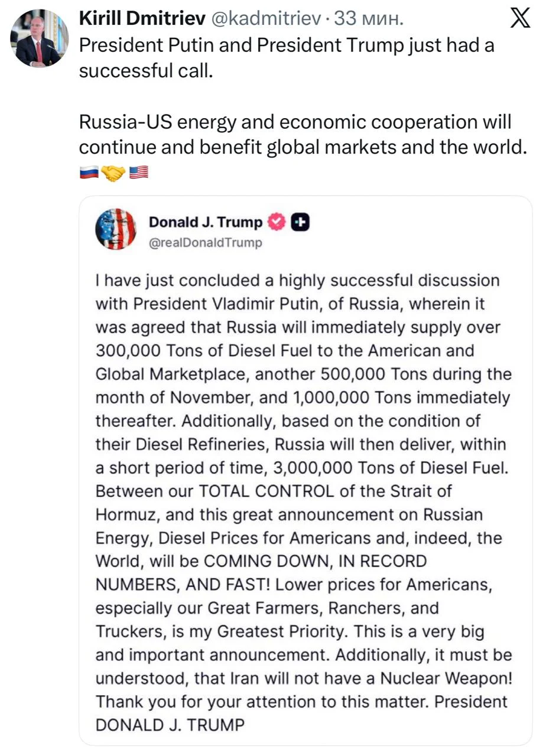The image size is (543, 756).
Task: Open Kirill Dmitriev's profile avatar
Action: pyautogui.click(x=39, y=38)
